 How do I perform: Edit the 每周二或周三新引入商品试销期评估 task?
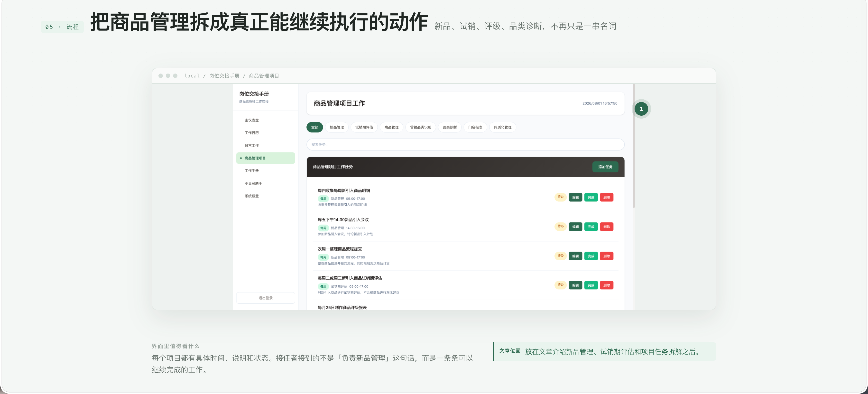tap(575, 285)
